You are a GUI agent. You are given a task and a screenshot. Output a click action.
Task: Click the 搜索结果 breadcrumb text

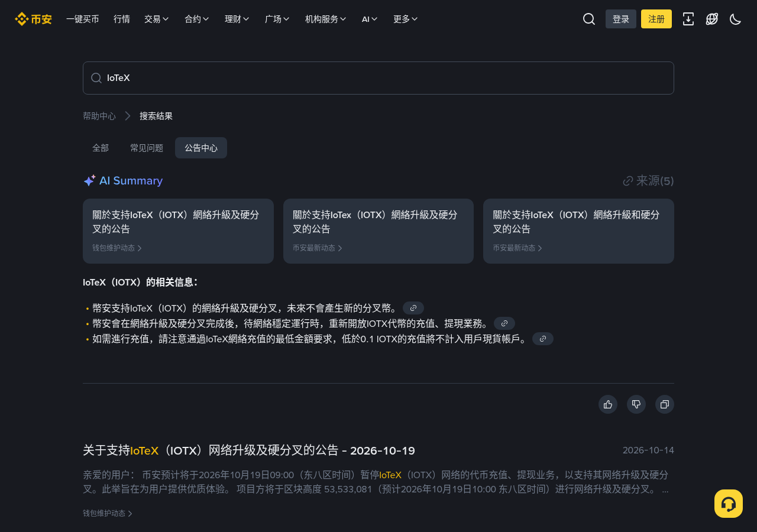pos(156,116)
